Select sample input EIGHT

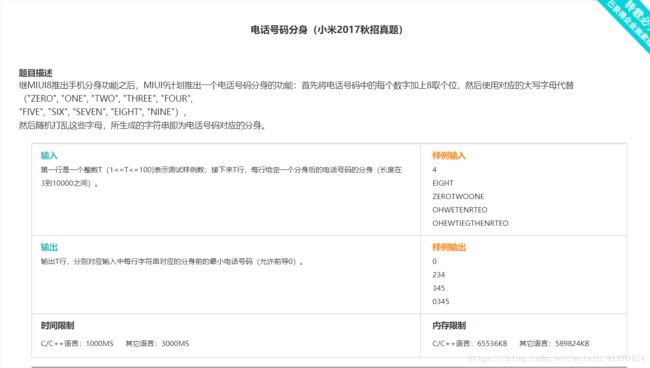[443, 183]
